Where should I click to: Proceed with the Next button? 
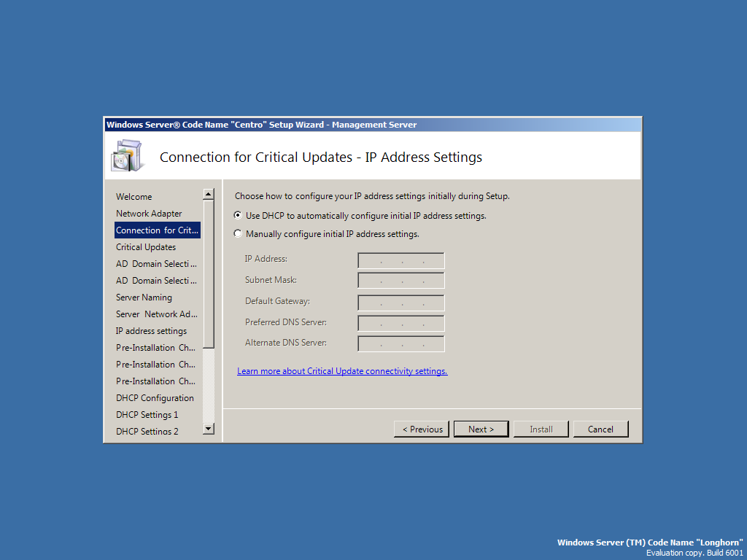[481, 429]
